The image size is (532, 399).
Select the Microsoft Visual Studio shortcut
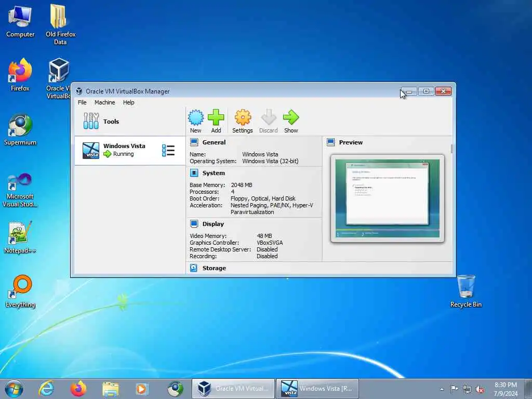[20, 190]
